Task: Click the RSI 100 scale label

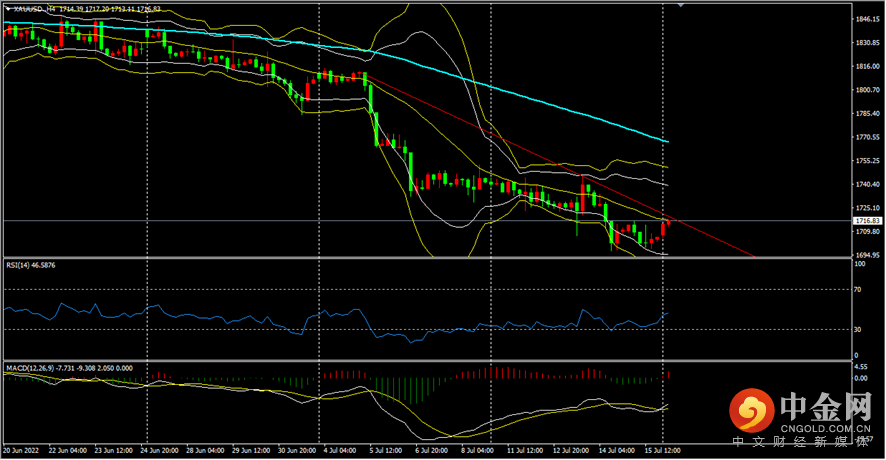Action: click(859, 264)
